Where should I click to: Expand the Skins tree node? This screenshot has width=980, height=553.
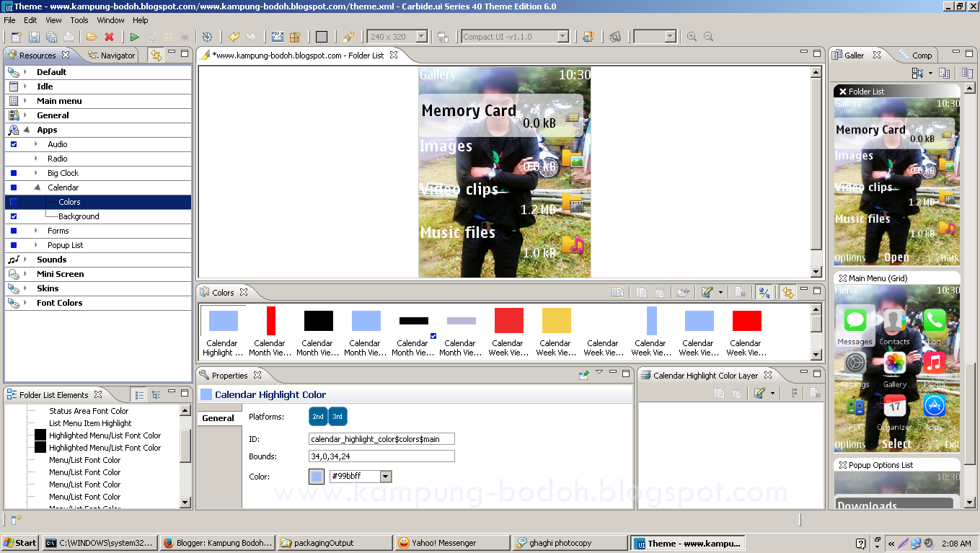click(x=25, y=288)
